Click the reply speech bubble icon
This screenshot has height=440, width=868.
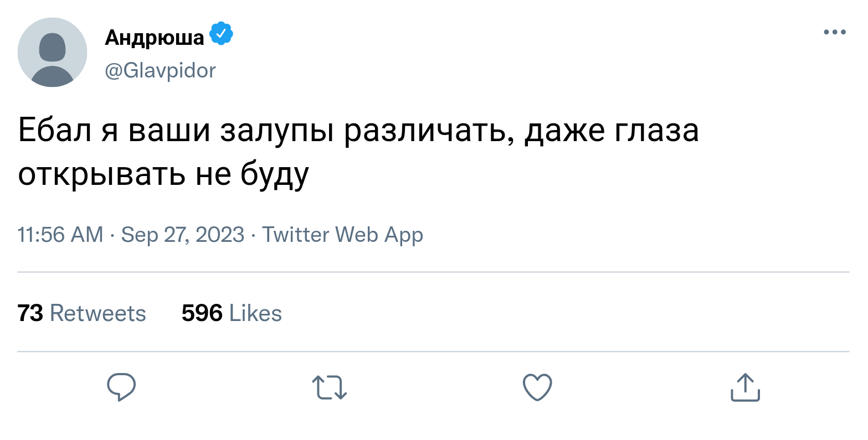coord(121,387)
